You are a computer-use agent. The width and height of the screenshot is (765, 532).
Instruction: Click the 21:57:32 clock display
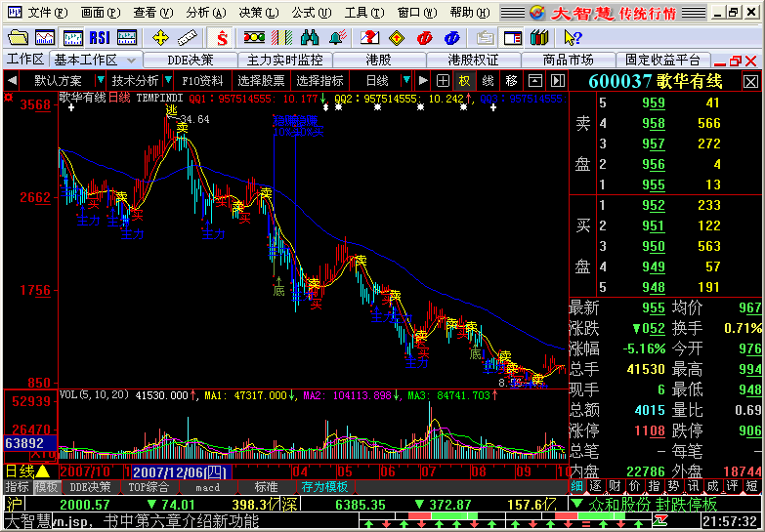[731, 520]
